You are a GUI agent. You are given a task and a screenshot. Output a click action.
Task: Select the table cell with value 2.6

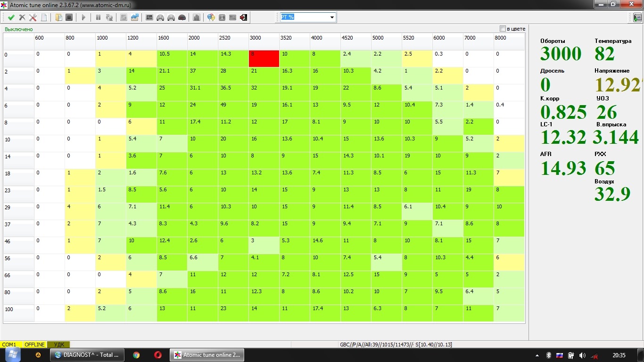coord(203,245)
